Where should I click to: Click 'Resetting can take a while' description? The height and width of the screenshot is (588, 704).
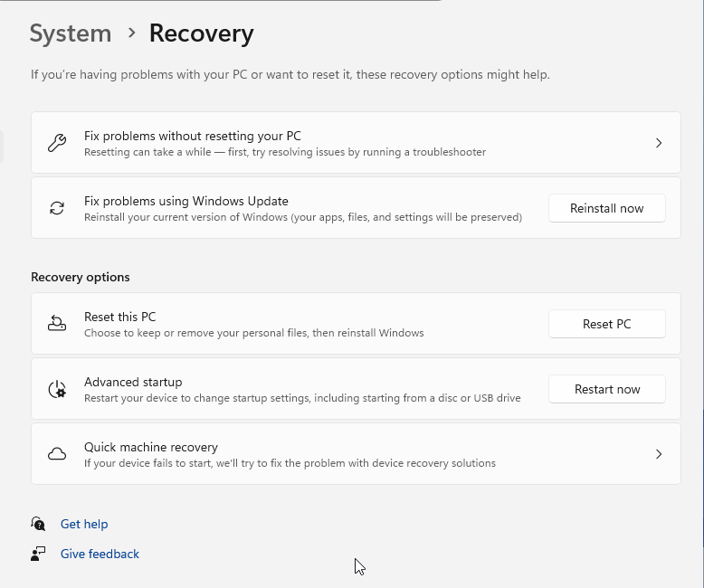[285, 152]
